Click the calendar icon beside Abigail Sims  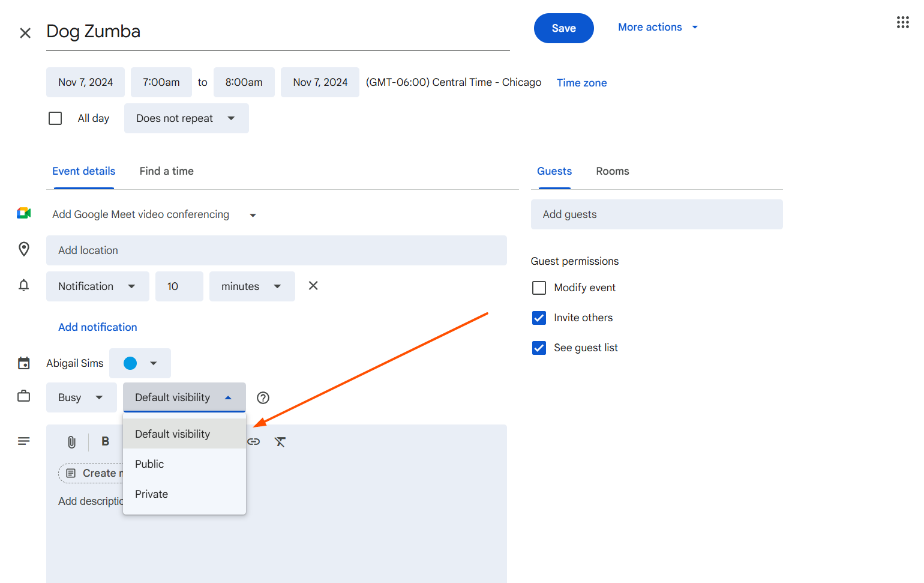coord(24,363)
